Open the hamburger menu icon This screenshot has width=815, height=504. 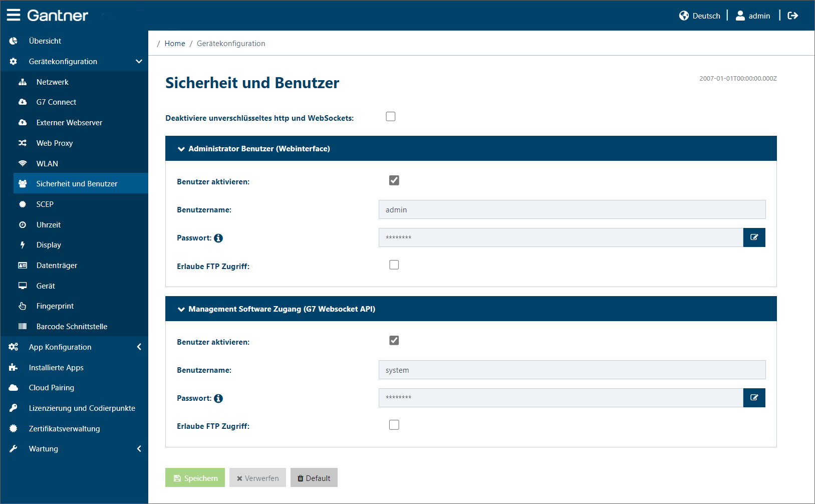[14, 15]
